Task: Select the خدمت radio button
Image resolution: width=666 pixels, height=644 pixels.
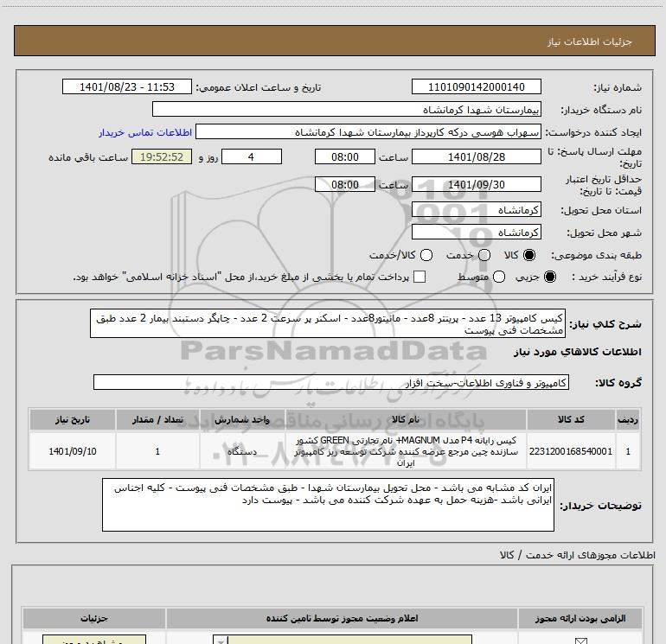Action: click(484, 255)
